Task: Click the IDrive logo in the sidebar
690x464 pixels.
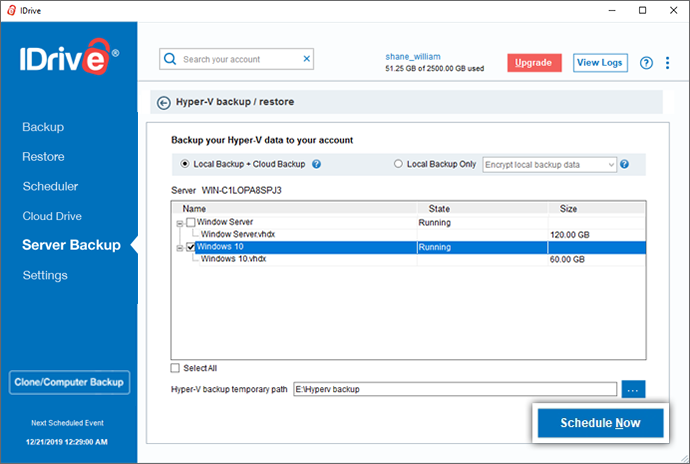Action: point(69,57)
